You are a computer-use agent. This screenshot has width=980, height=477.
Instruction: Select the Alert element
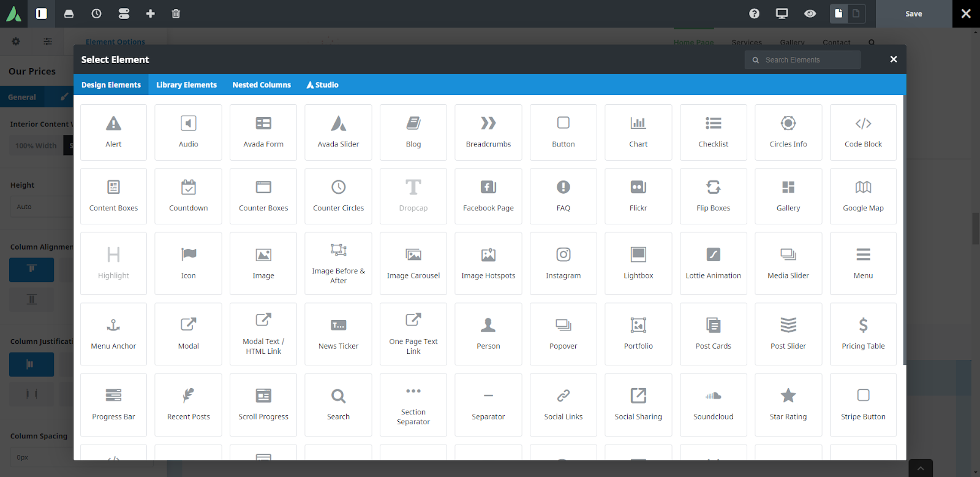[113, 132]
